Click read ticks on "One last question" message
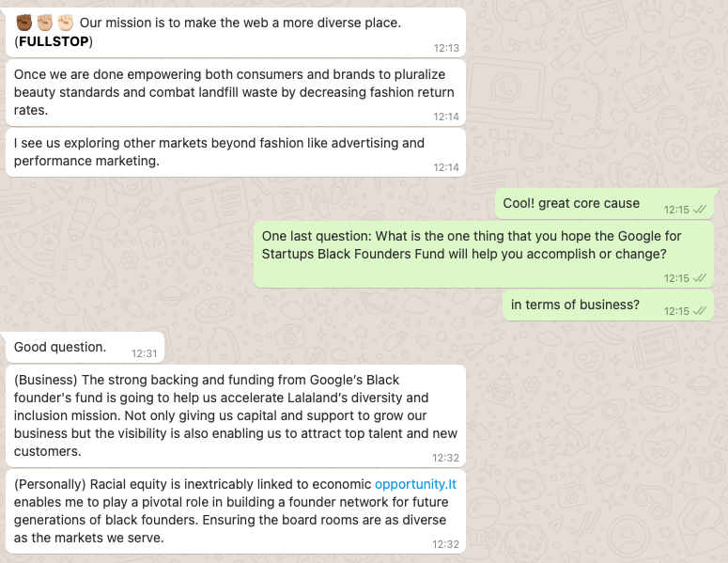The image size is (728, 563). click(700, 278)
